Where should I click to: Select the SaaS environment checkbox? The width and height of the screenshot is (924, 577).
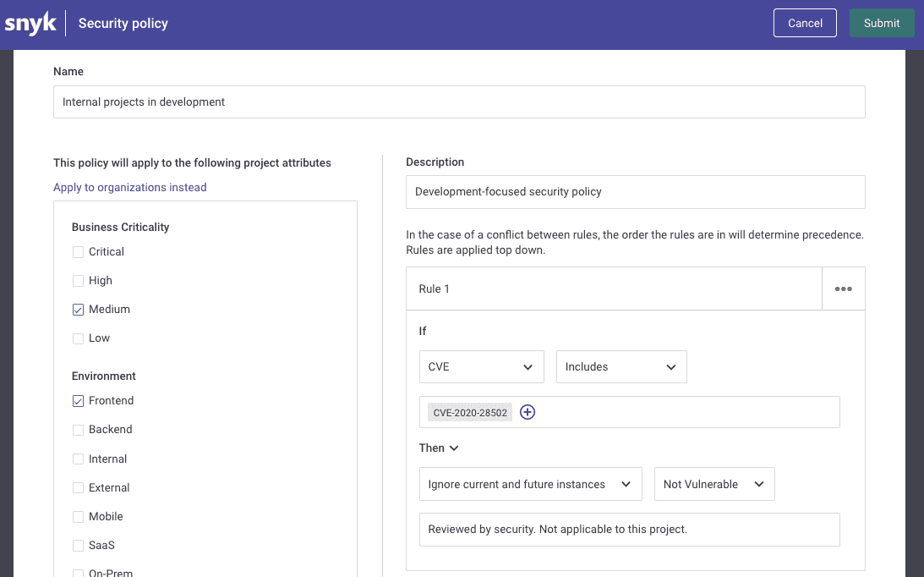point(78,545)
